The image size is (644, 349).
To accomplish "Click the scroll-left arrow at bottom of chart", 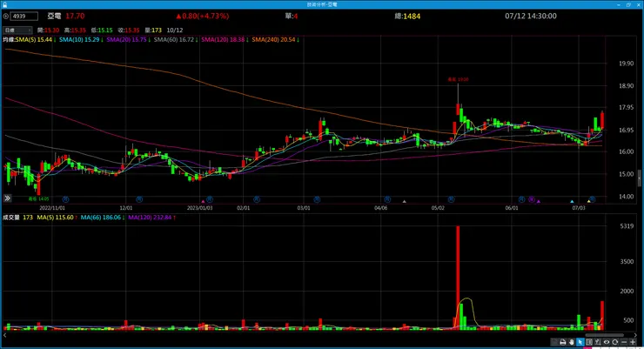I will coord(5,335).
